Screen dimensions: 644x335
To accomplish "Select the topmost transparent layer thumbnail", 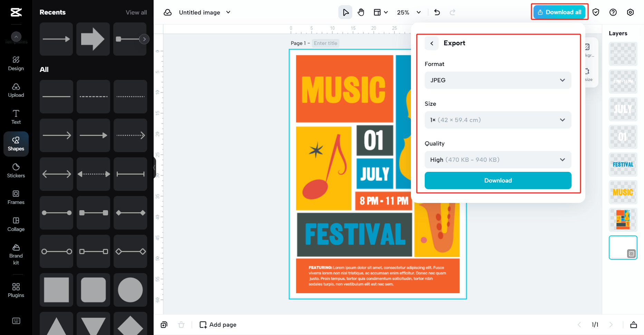I will tap(623, 54).
